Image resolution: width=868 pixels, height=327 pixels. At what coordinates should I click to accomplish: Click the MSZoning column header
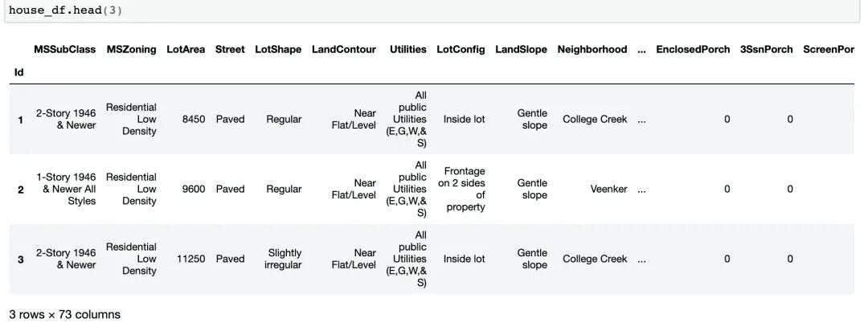(x=131, y=49)
